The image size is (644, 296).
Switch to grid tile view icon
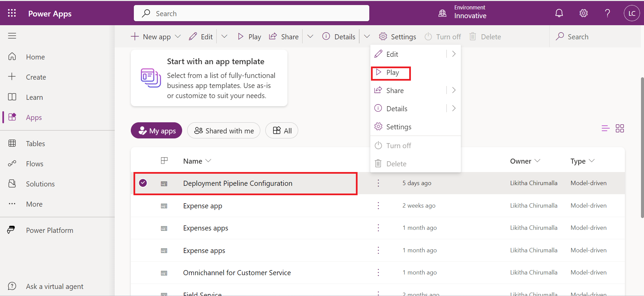[620, 128]
